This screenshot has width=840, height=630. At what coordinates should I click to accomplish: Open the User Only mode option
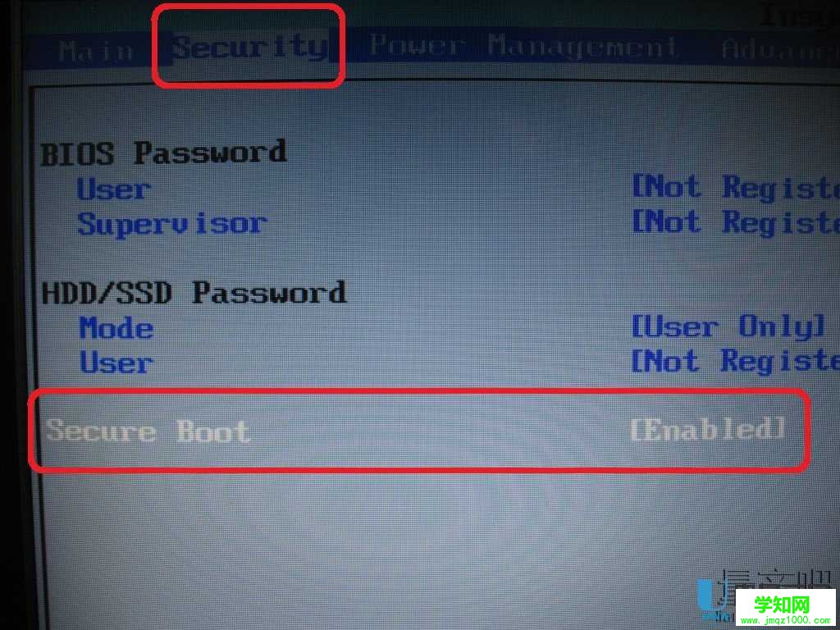[728, 327]
